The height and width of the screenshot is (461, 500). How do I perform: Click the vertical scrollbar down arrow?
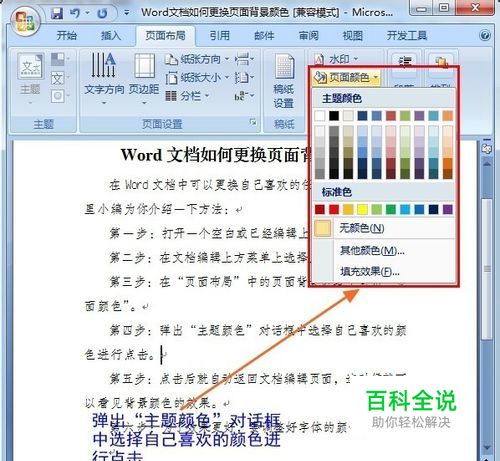[487, 447]
